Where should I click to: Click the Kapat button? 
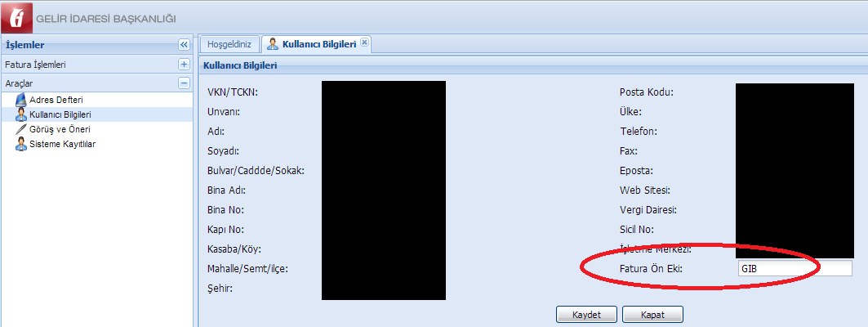tap(652, 314)
